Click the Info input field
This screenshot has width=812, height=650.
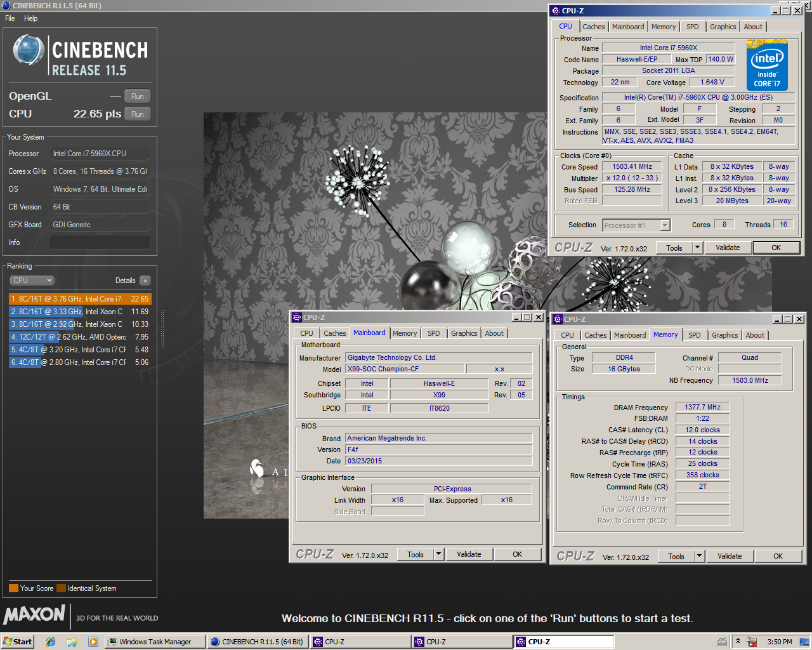(100, 242)
